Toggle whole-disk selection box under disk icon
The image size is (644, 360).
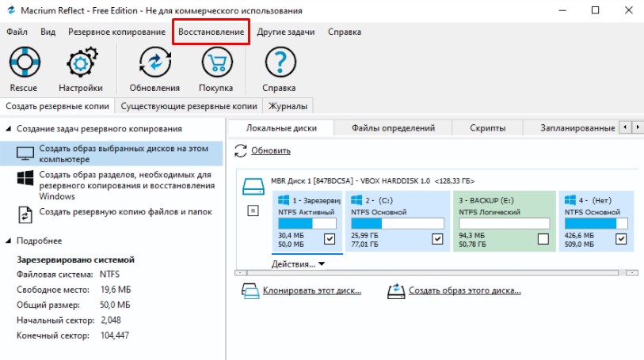(253, 210)
